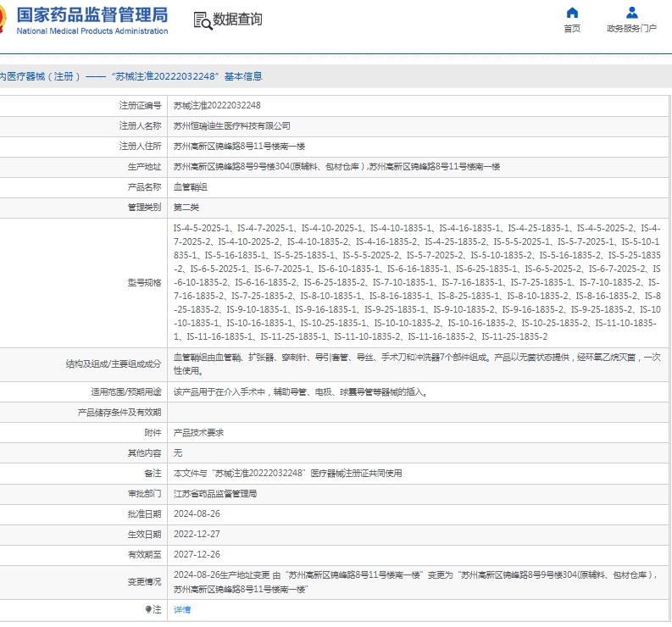Click the 注册证编号 row label
The width and height of the screenshot is (672, 627).
pyautogui.click(x=140, y=105)
